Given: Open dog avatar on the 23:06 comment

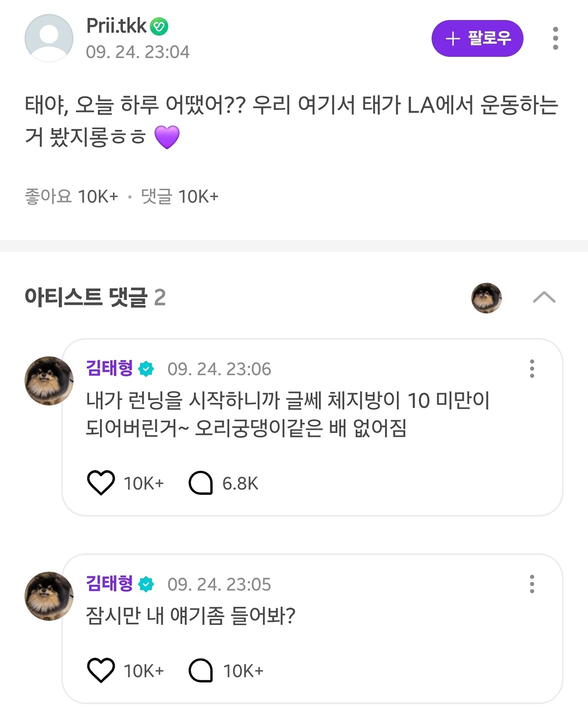Looking at the screenshot, I should pos(49,381).
